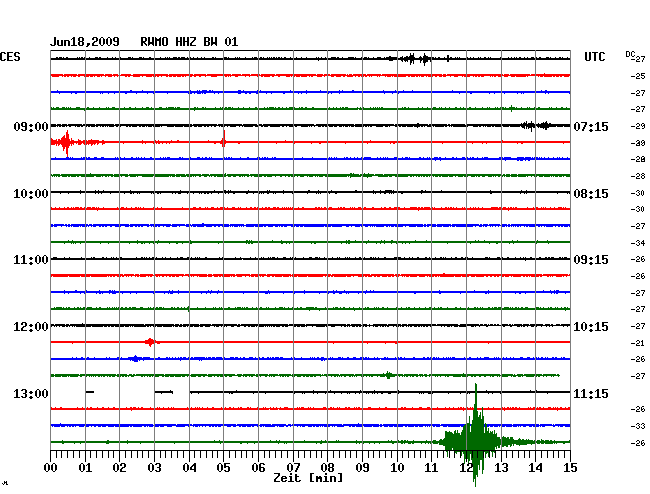Click the black trace segment near minute 03 on 13:00 row

coord(164,392)
